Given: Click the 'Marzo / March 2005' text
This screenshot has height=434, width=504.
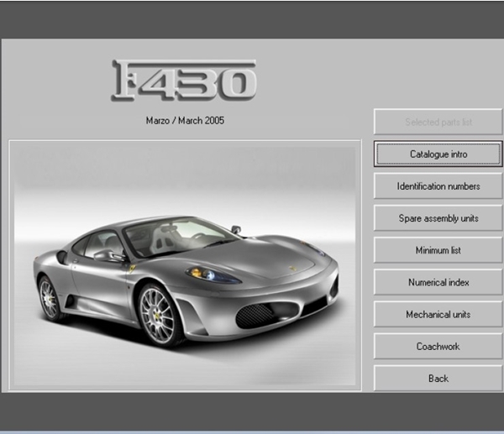Looking at the screenshot, I should 185,121.
